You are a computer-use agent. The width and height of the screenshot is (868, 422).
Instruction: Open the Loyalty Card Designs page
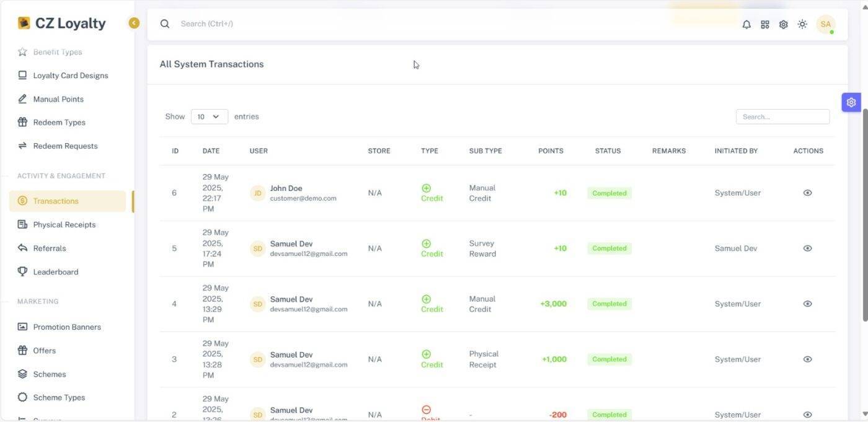click(71, 75)
